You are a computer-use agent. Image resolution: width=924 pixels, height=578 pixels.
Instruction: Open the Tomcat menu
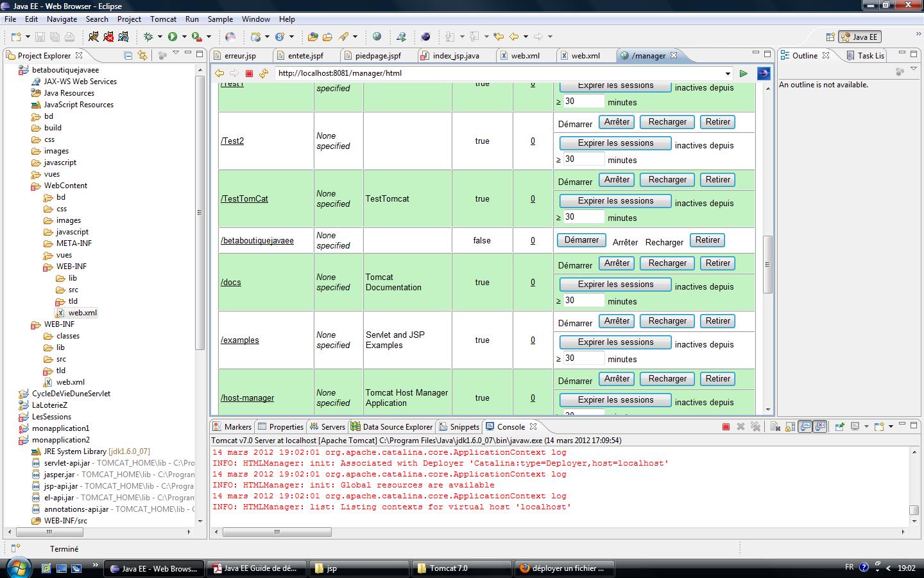coord(163,19)
